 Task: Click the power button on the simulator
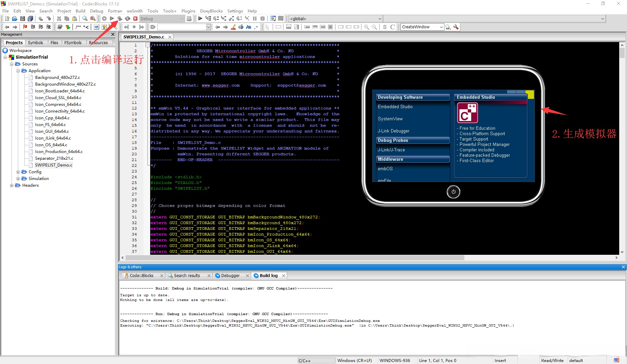[453, 192]
